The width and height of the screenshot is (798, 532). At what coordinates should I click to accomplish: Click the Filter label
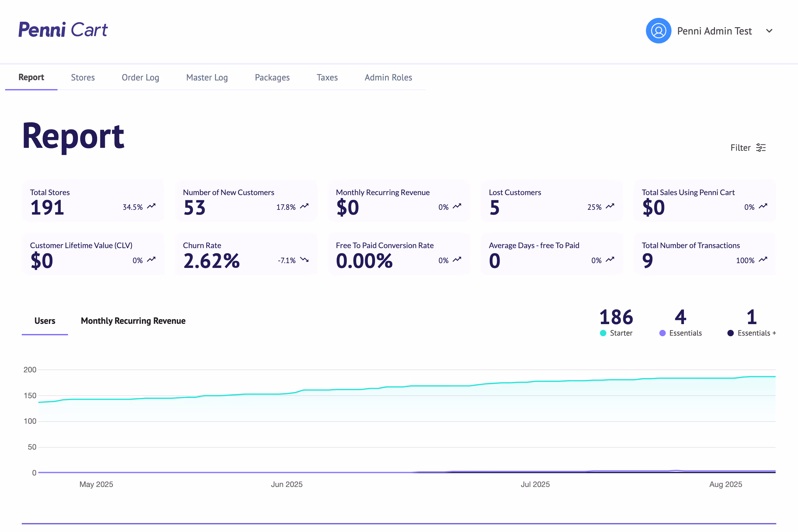(x=740, y=148)
